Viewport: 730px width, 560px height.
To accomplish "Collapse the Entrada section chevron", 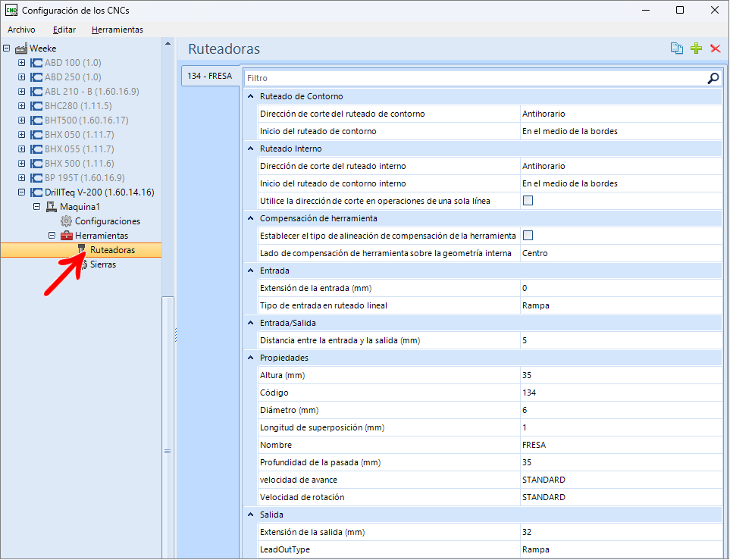I will point(251,271).
